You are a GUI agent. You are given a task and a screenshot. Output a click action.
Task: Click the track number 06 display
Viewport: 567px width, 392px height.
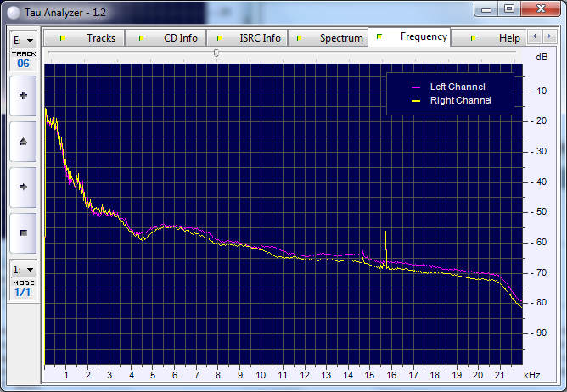(x=24, y=64)
